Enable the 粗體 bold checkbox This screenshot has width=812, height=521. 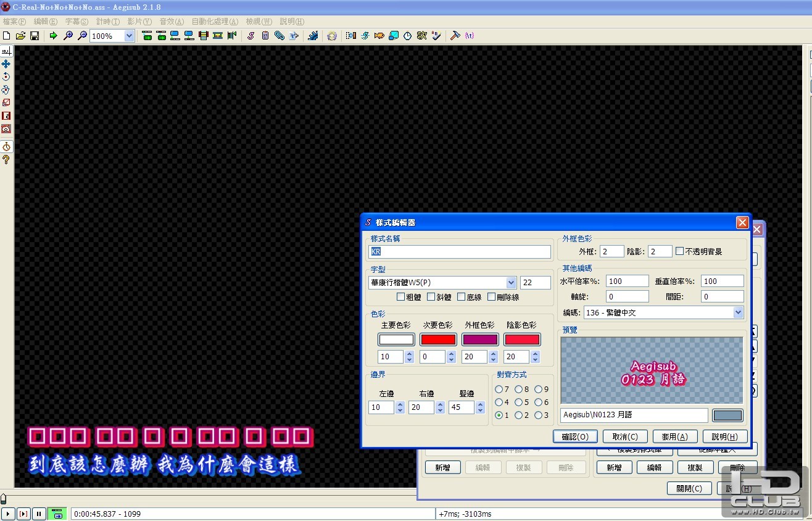pyautogui.click(x=400, y=297)
